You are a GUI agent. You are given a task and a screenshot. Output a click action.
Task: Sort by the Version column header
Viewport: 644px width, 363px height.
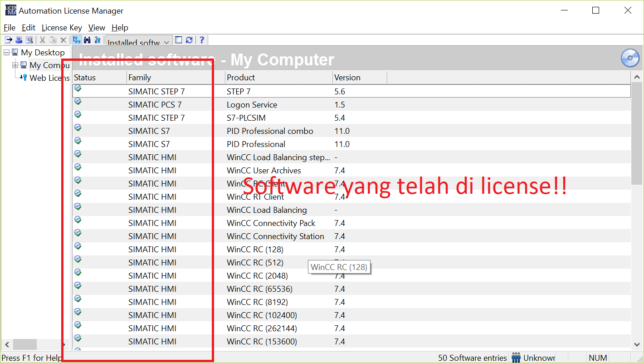point(360,78)
